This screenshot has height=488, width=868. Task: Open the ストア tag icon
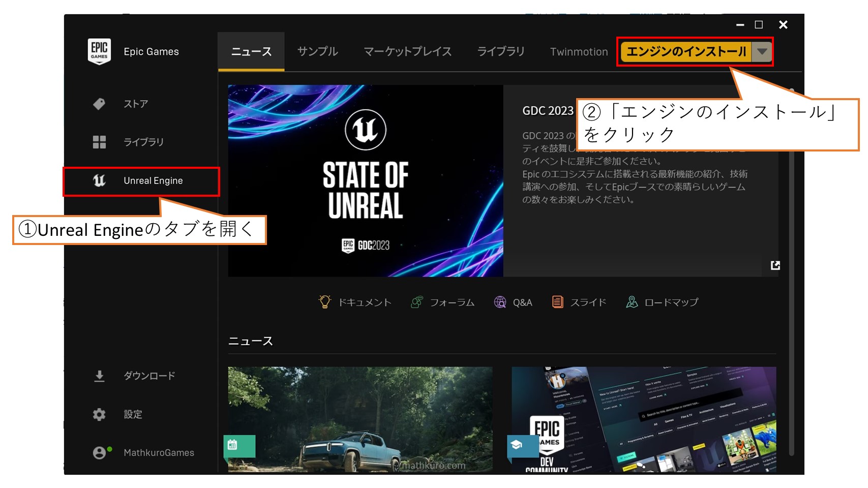(99, 104)
